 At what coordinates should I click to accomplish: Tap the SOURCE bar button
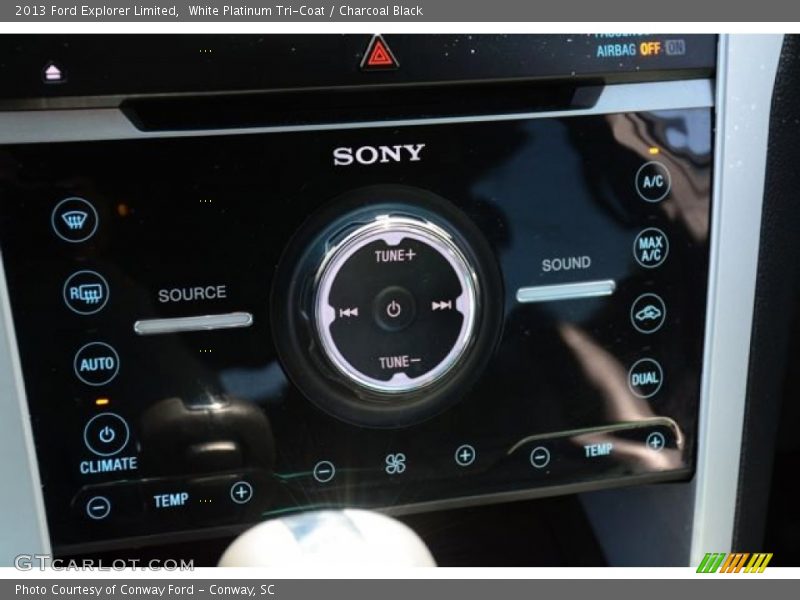coord(193,322)
